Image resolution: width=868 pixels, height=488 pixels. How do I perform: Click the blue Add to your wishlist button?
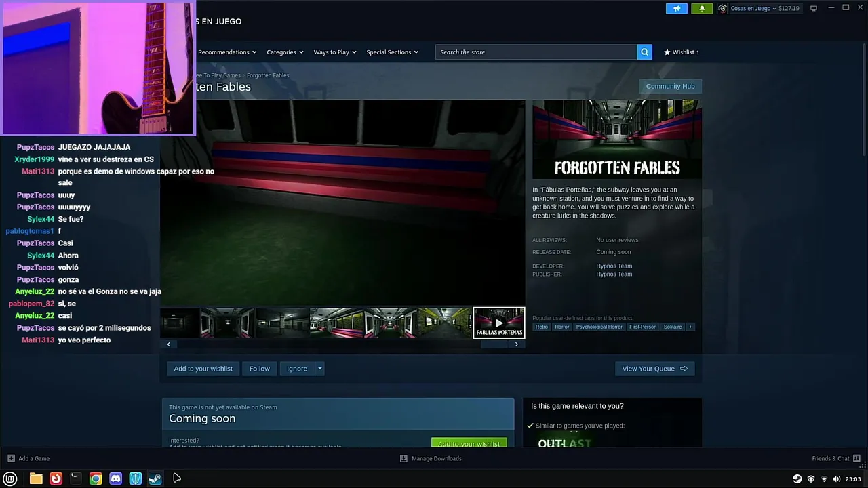click(x=203, y=369)
